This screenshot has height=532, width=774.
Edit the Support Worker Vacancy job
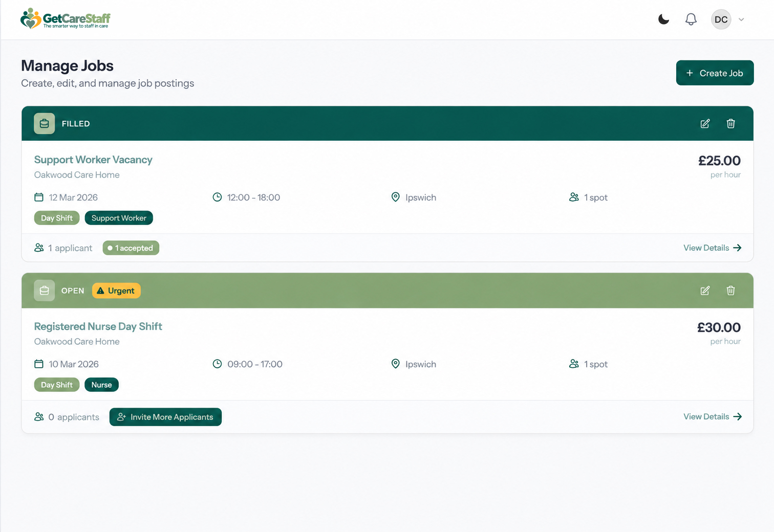[705, 123]
